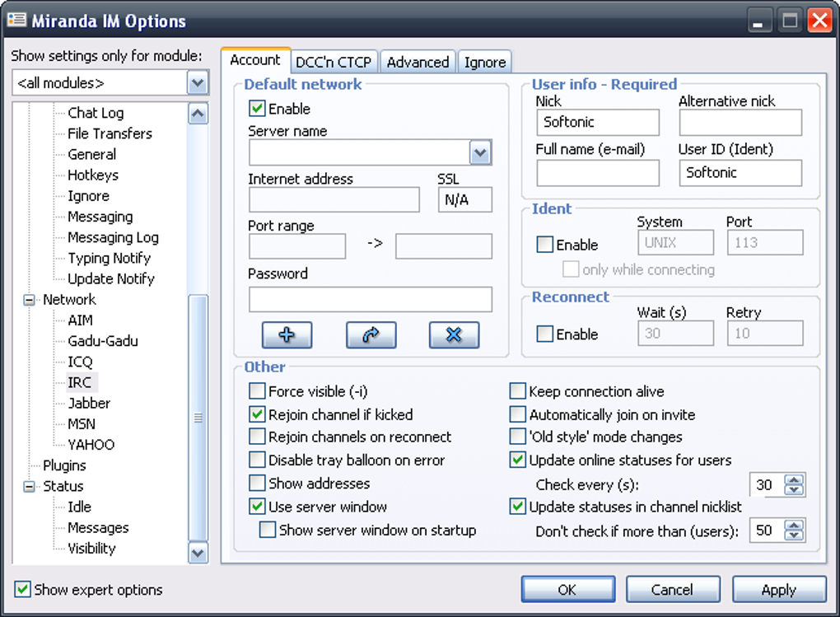
Task: Collapse the Status tree node
Action: pos(29,487)
